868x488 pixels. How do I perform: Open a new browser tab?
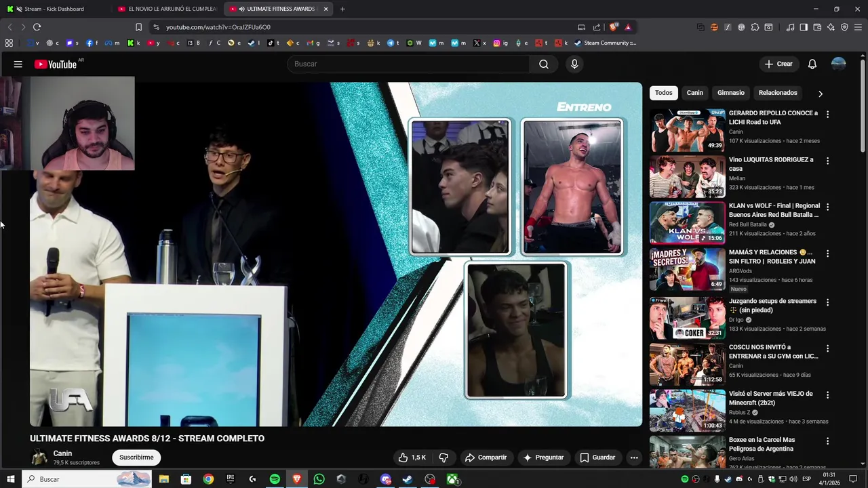(342, 9)
